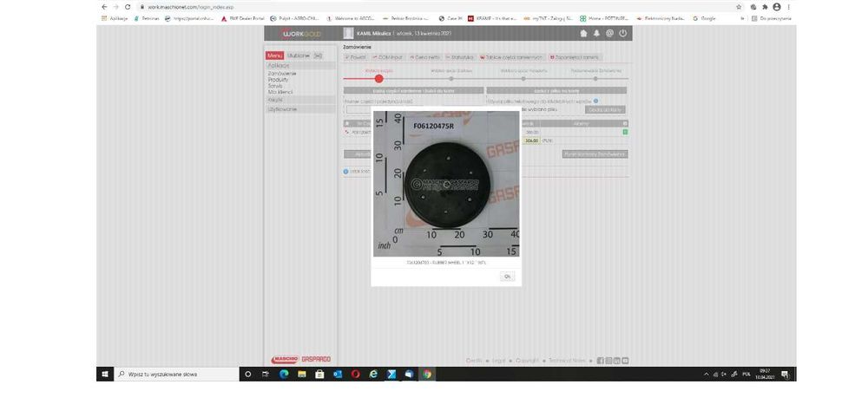The width and height of the screenshot is (868, 398).
Task: Click the 306.00 total value field
Action: coord(531,140)
